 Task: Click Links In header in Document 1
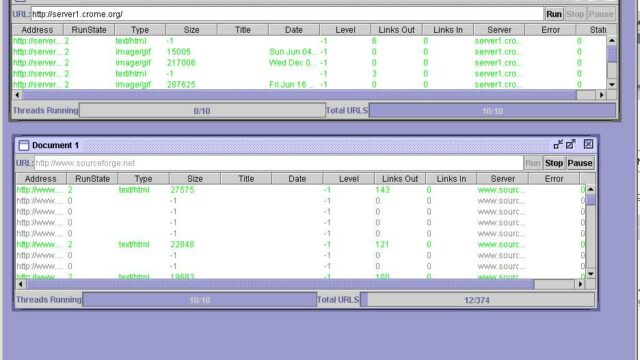pos(451,179)
